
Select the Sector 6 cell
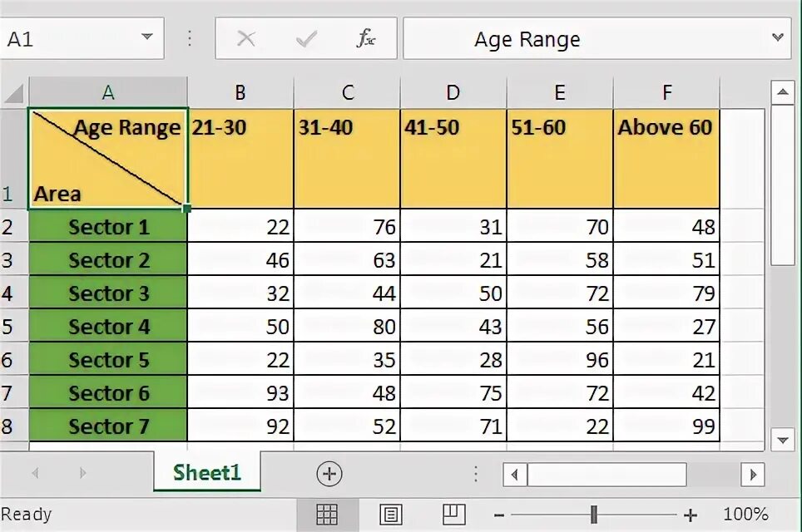point(108,392)
